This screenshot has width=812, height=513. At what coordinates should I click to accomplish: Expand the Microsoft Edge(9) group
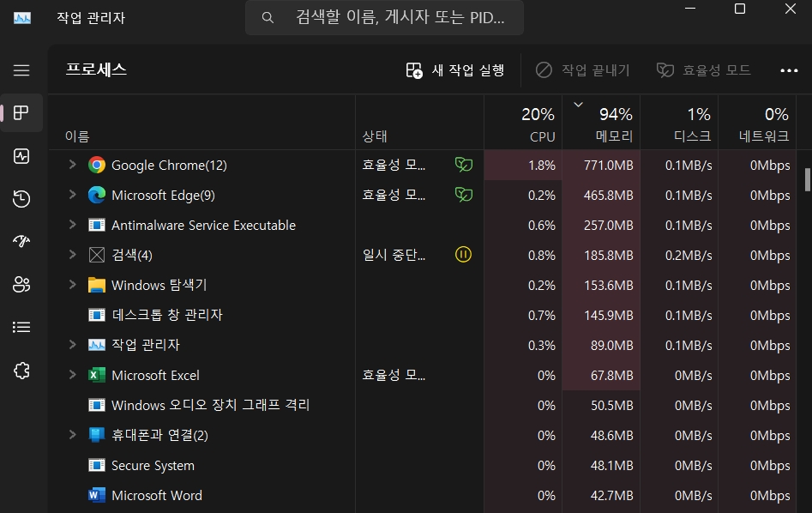coord(73,195)
